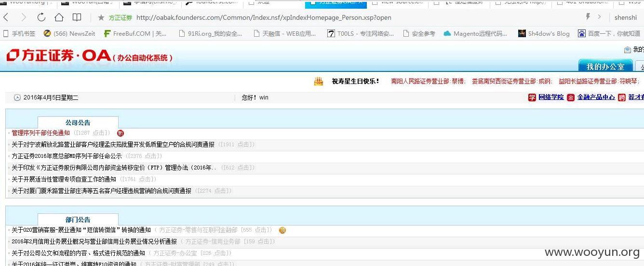This screenshot has width=644, height=266.
Task: Click the mail envelope icon at top right
Action: click(627, 50)
